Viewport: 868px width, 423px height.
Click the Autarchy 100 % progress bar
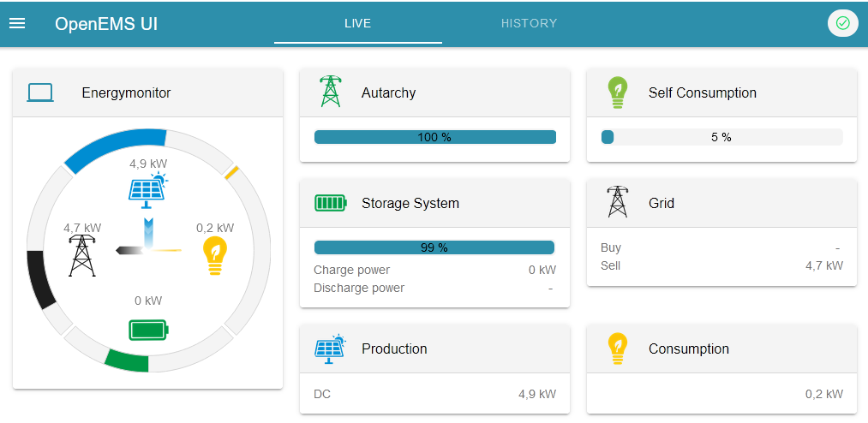click(x=434, y=137)
